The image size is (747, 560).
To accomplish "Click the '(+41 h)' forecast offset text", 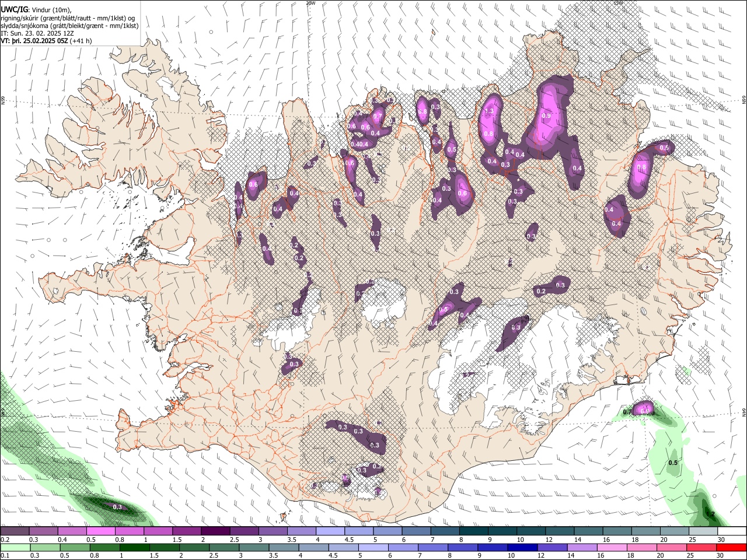I will pyautogui.click(x=81, y=41).
